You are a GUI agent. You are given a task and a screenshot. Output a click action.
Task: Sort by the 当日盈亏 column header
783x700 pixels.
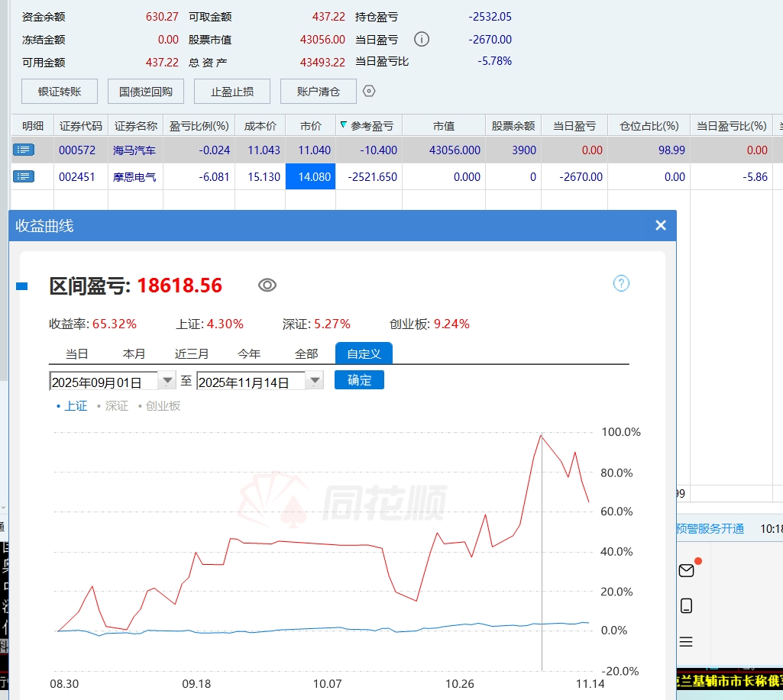click(574, 126)
